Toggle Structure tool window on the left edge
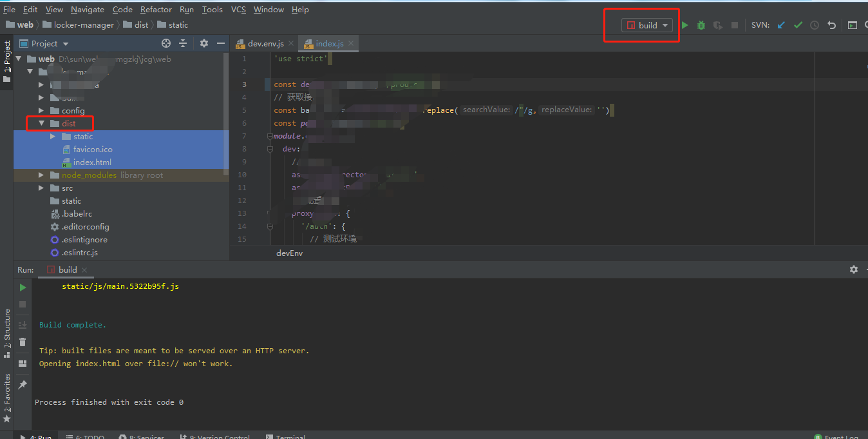Image resolution: width=868 pixels, height=439 pixels. [7, 330]
